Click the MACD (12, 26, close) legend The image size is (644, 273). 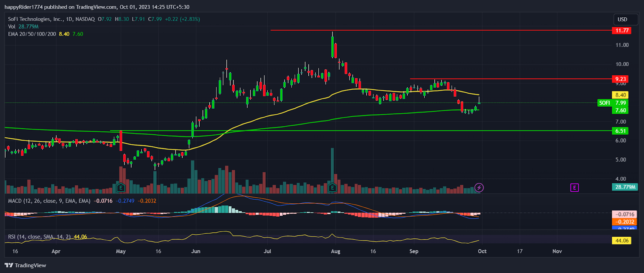click(x=49, y=201)
